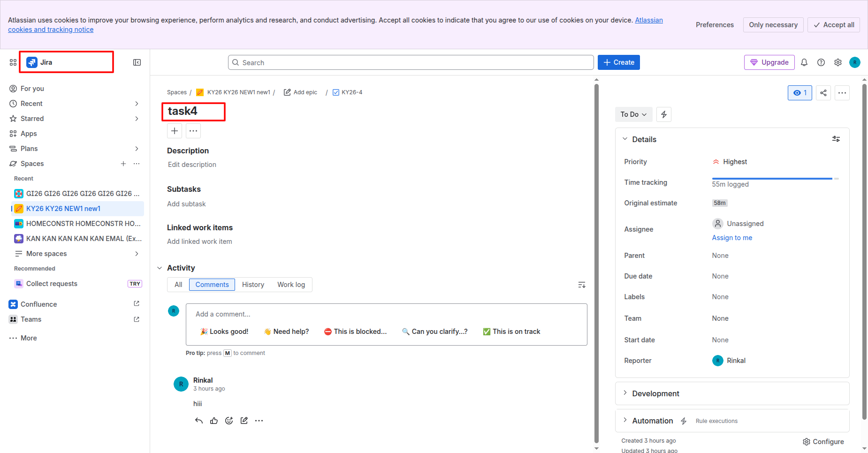
Task: Collapse the Details section
Action: (625, 139)
